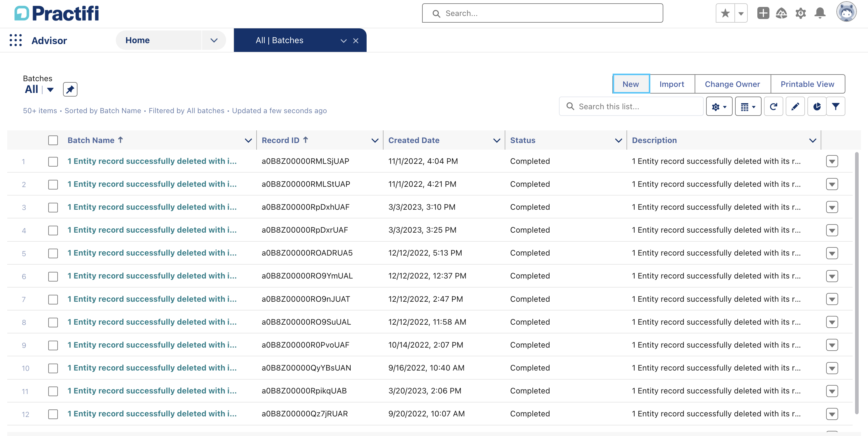Select checkbox for row 9
Viewport: 868px width, 436px height.
[x=53, y=345]
